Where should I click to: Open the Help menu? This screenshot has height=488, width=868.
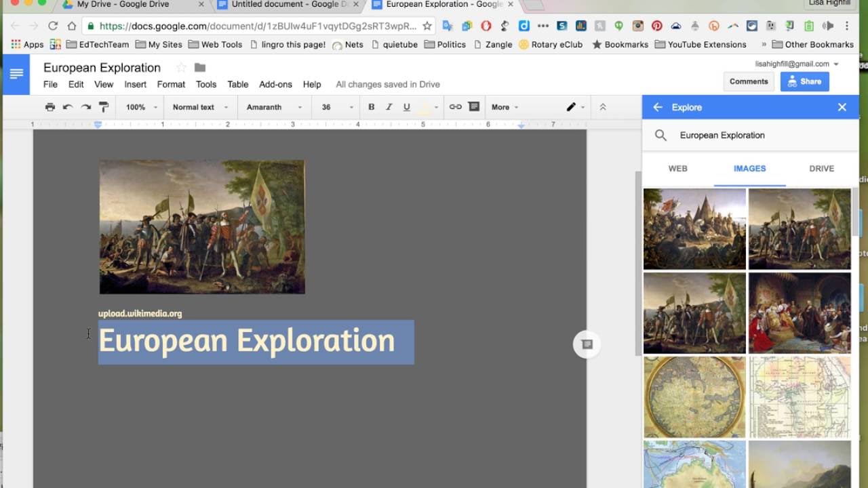coord(312,84)
